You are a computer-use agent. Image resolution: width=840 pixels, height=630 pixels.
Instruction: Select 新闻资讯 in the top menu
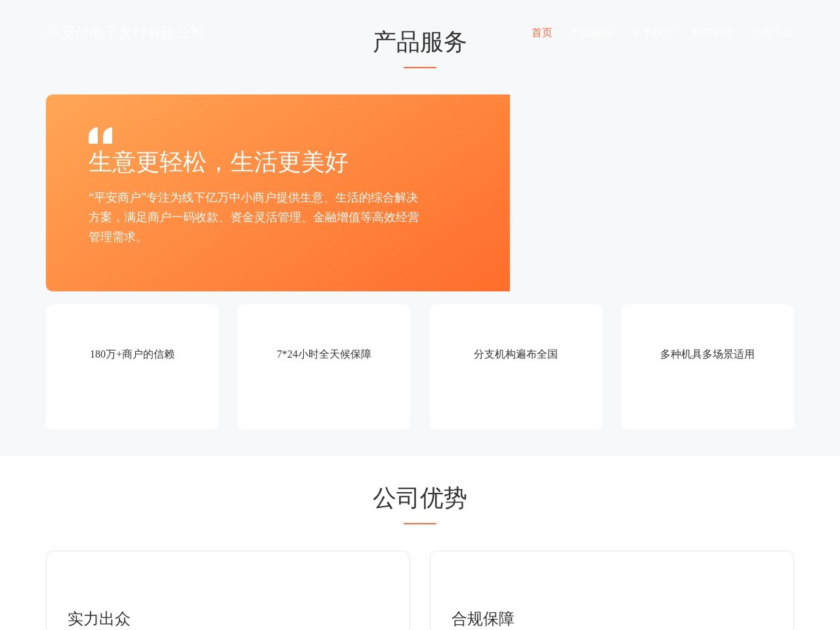pyautogui.click(x=712, y=33)
